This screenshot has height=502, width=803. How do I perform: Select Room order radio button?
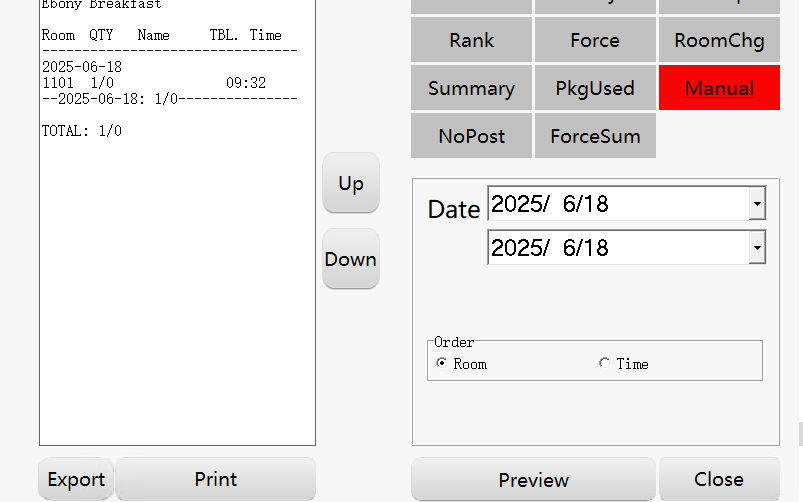click(441, 363)
